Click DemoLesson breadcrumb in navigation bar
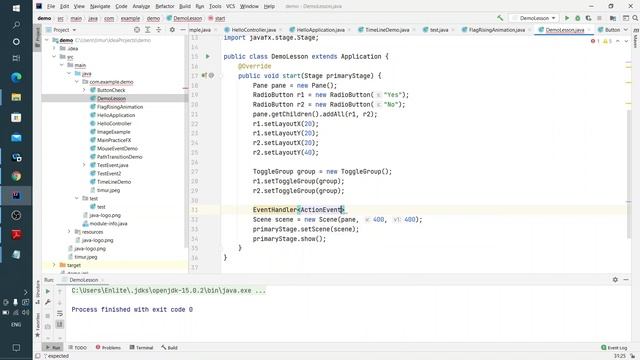This screenshot has width=640, height=360. pos(184,18)
